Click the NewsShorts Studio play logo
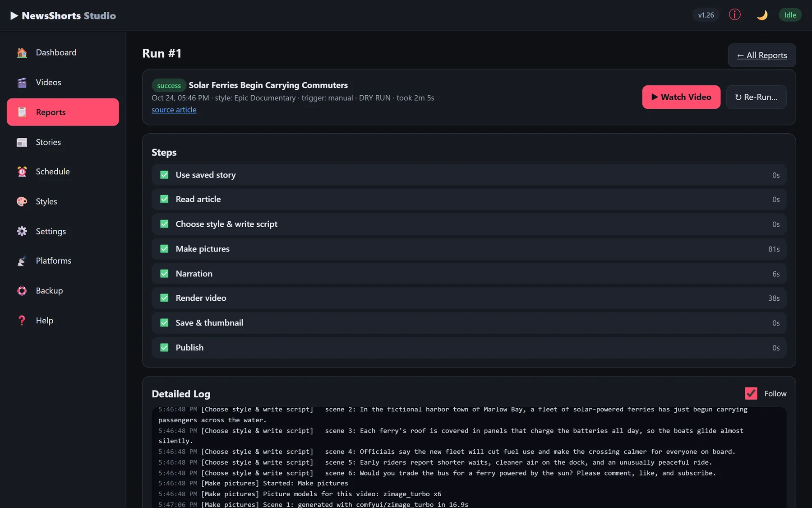Viewport: 812px width, 508px height. [14, 16]
